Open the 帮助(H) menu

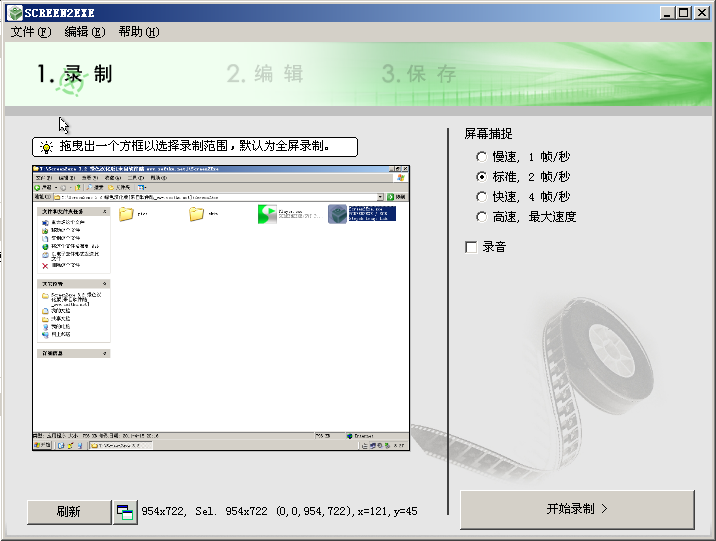coord(139,32)
